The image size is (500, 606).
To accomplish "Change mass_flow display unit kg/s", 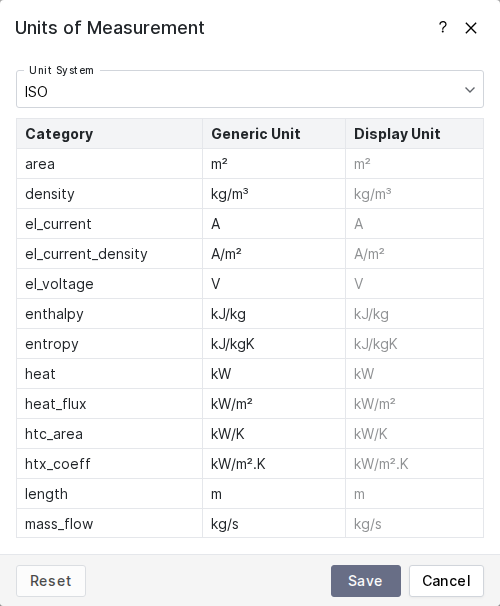I will pyautogui.click(x=414, y=524).
